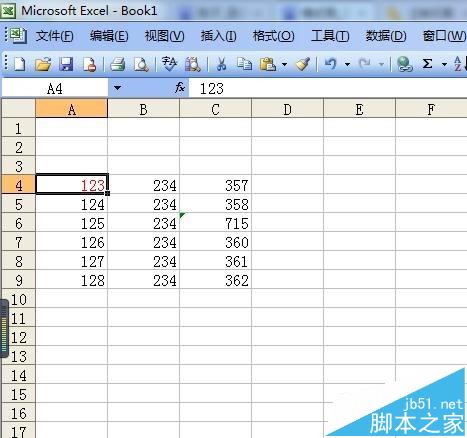
Task: Select column C header
Action: (x=216, y=109)
